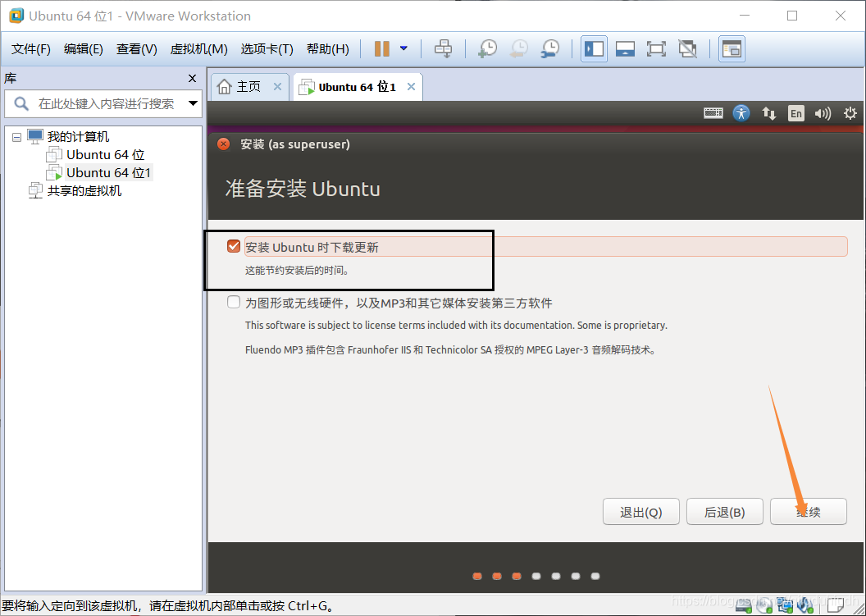Uncheck 安装 Ubuntu 时下载更新 checkbox

click(x=234, y=246)
